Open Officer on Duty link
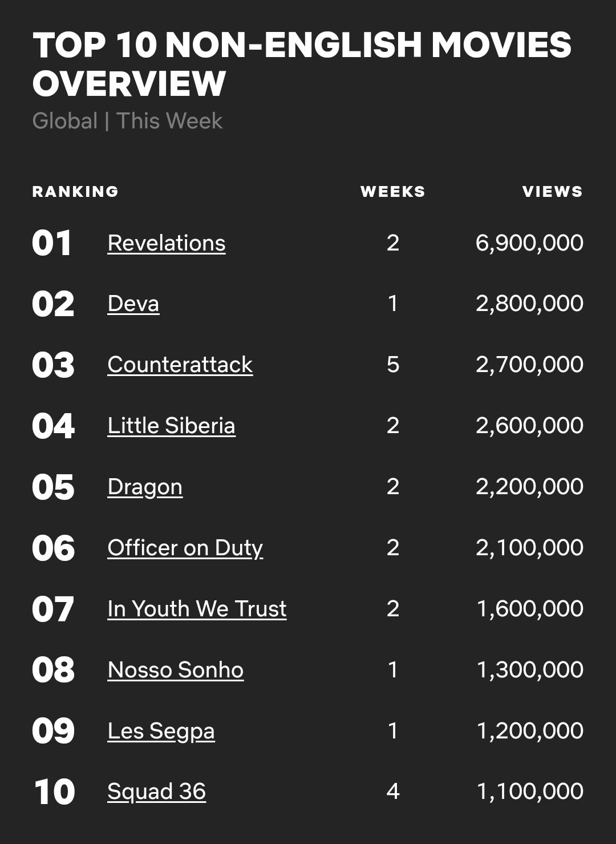Screen dimensions: 616x844 point(185,548)
